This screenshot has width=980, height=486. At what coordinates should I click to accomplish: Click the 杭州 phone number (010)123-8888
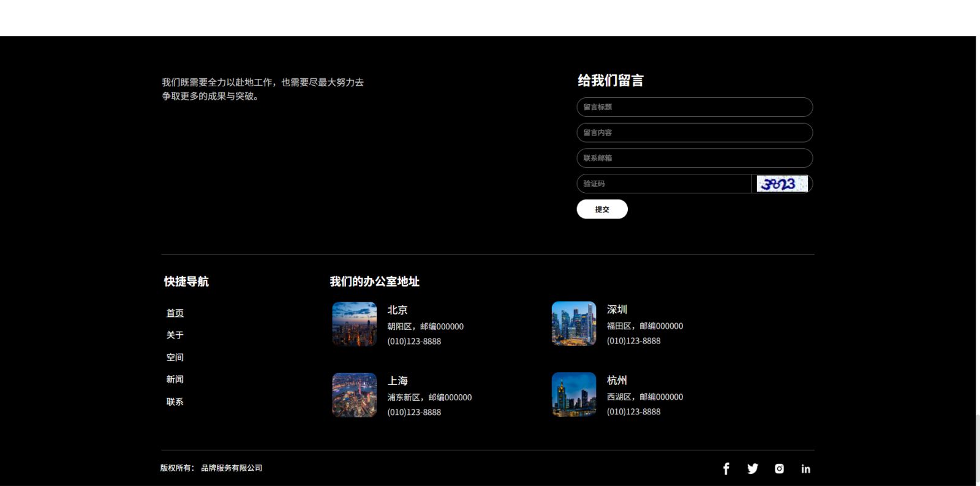click(x=633, y=412)
